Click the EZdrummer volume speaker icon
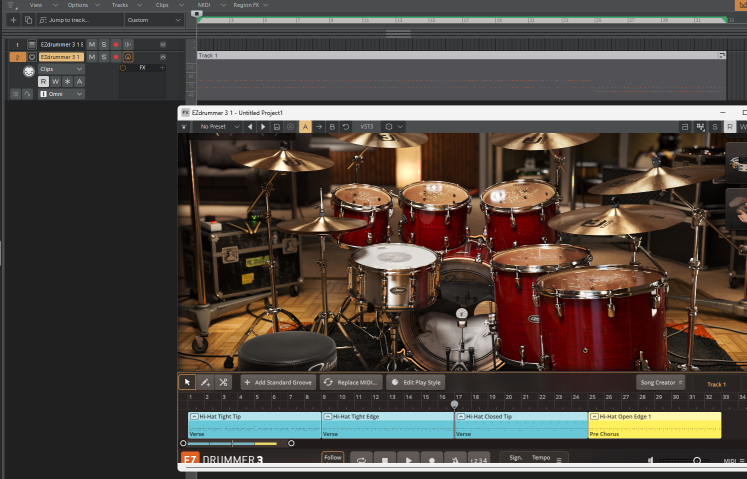 (651, 460)
